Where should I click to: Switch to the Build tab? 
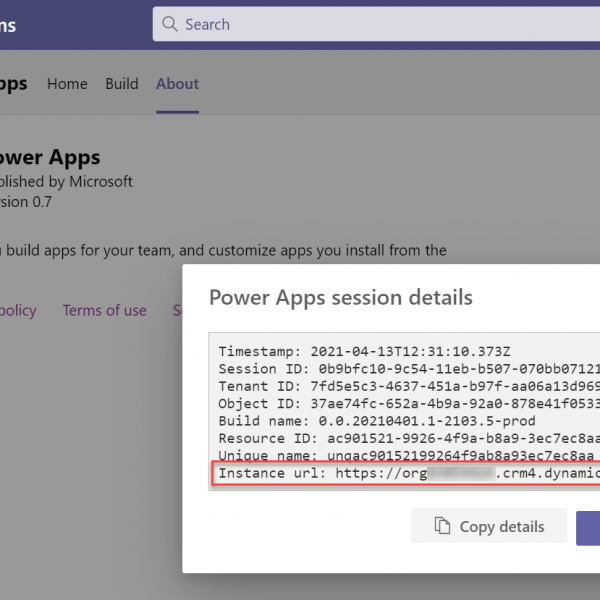pyautogui.click(x=122, y=84)
